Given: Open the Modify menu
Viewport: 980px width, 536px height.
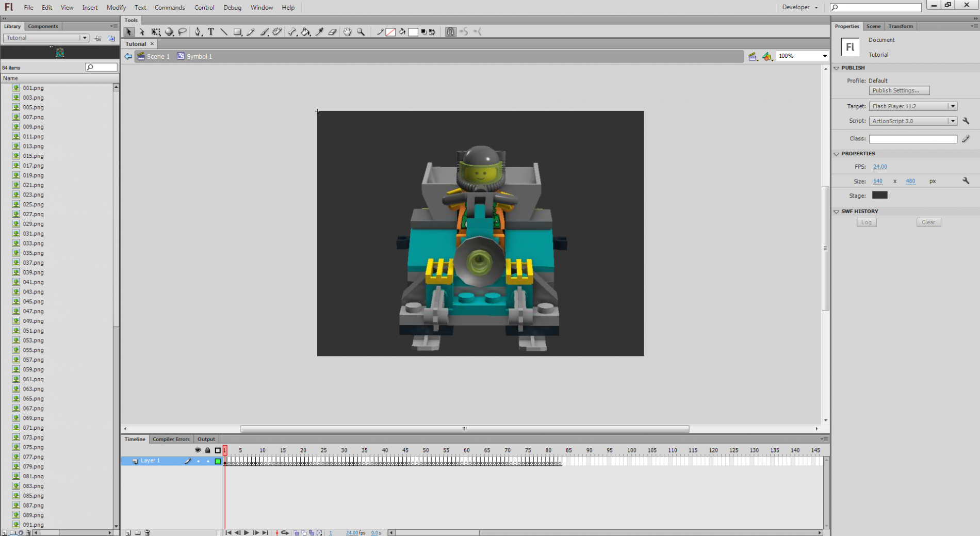Looking at the screenshot, I should 116,7.
